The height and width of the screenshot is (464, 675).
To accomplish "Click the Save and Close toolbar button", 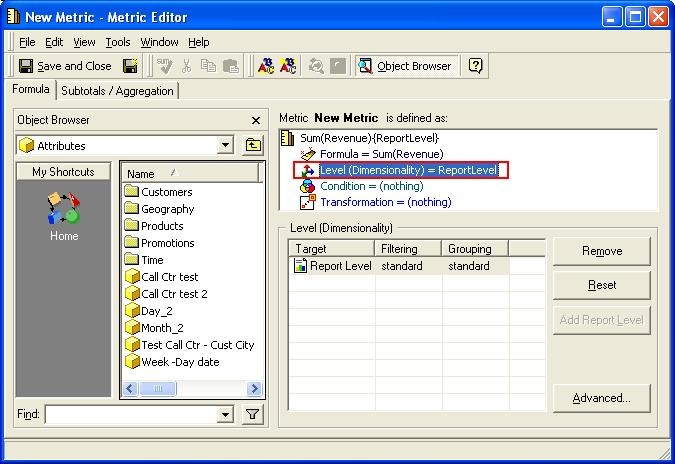I will 65,66.
